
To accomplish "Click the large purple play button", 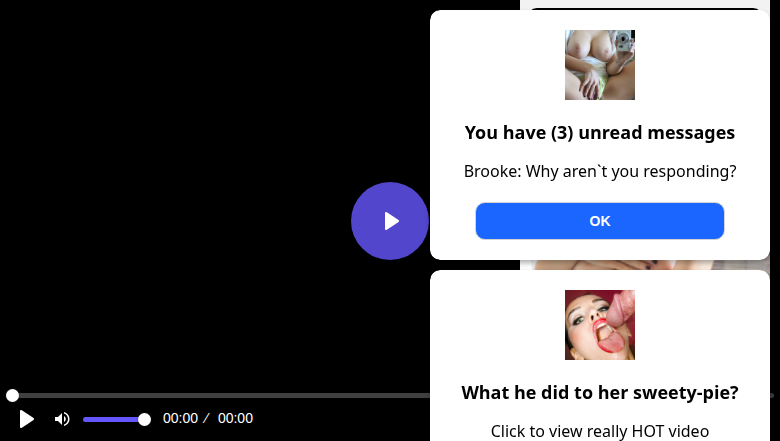I will 390,221.
